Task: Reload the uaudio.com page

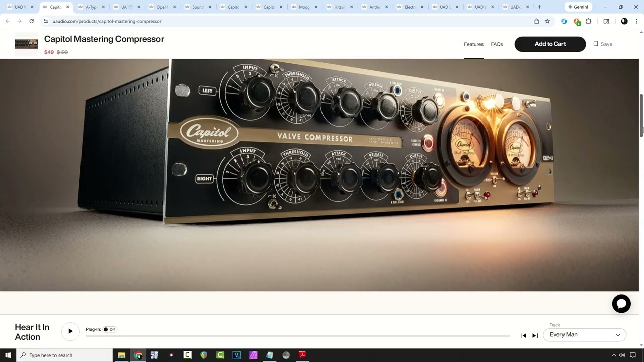Action: 31,21
